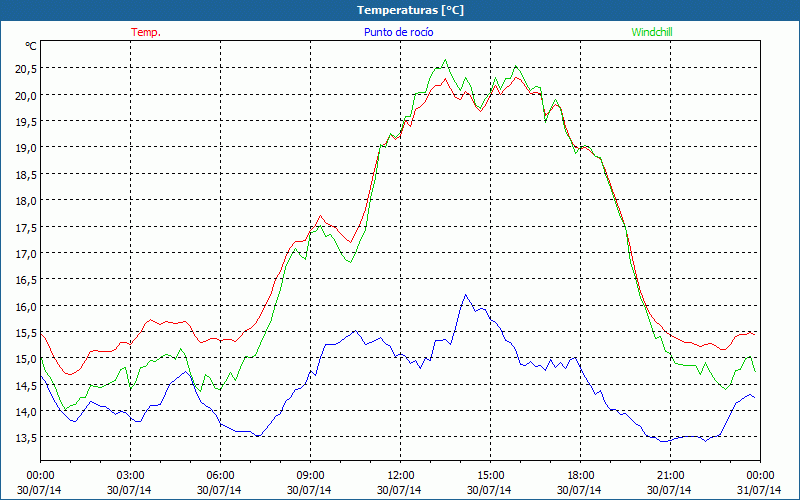
Task: Select the green 'Windchill' legend label
Action: pyautogui.click(x=652, y=32)
